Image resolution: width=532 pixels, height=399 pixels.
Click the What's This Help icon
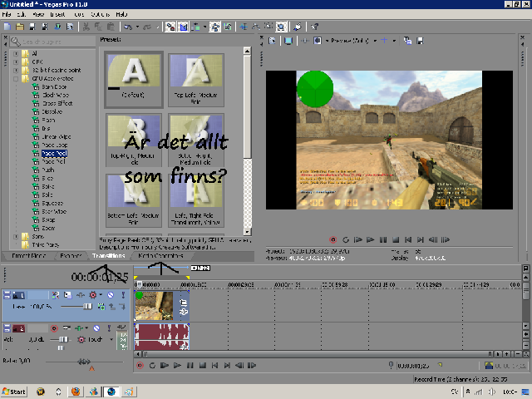pos(314,27)
